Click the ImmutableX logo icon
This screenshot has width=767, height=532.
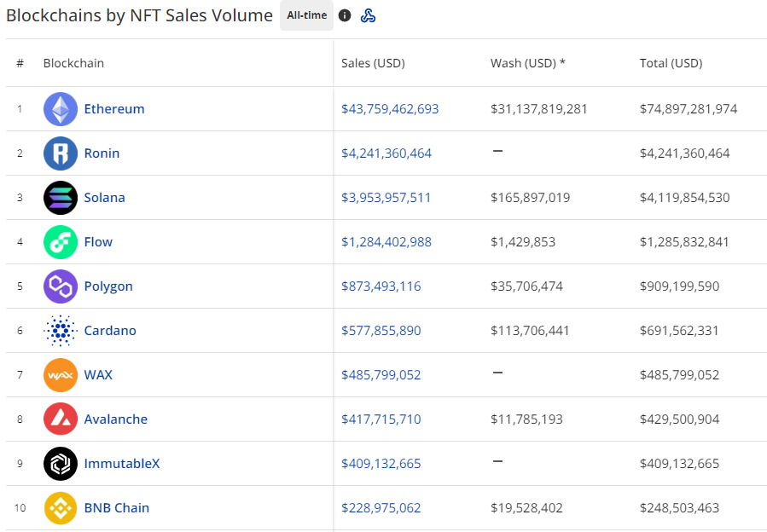(61, 464)
